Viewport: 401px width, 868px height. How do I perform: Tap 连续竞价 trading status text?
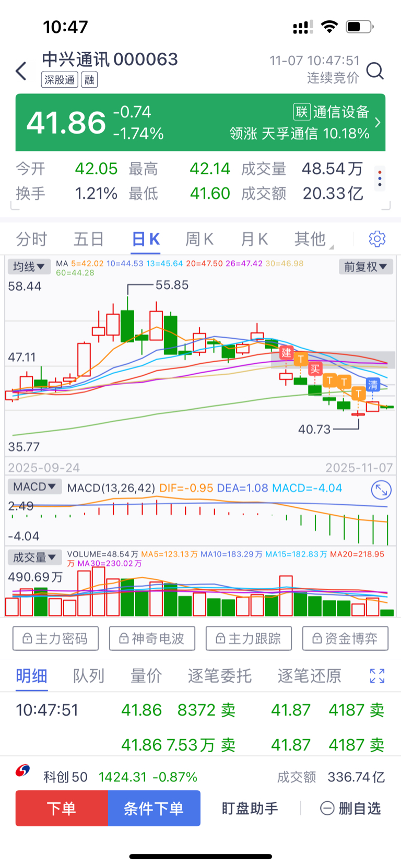pos(333,78)
